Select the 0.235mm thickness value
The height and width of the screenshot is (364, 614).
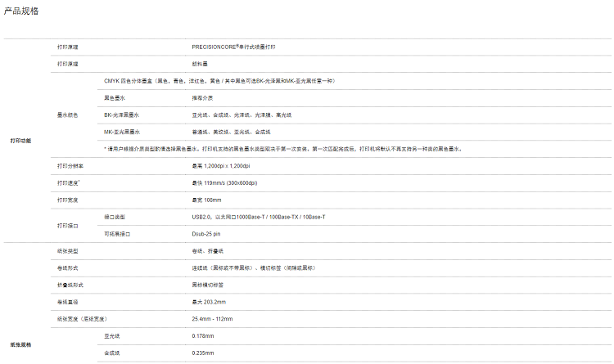click(x=203, y=353)
